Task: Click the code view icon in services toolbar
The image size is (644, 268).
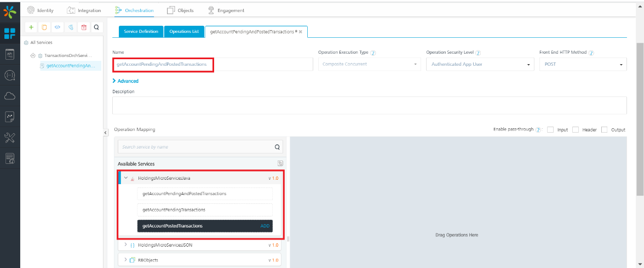Action: [x=58, y=27]
